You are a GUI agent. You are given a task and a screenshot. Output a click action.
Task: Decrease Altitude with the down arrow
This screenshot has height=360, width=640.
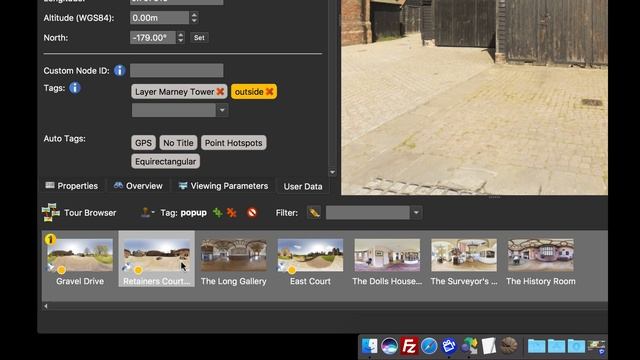[x=194, y=20]
